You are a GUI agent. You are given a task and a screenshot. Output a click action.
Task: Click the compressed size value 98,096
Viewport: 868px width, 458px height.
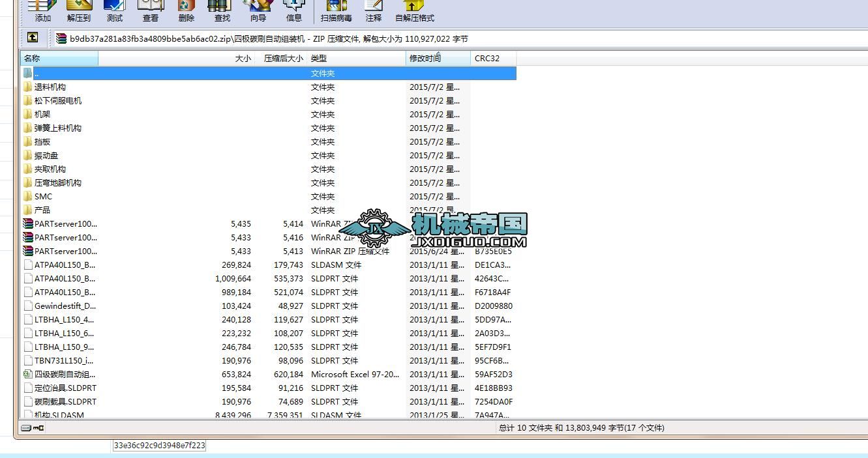(290, 360)
